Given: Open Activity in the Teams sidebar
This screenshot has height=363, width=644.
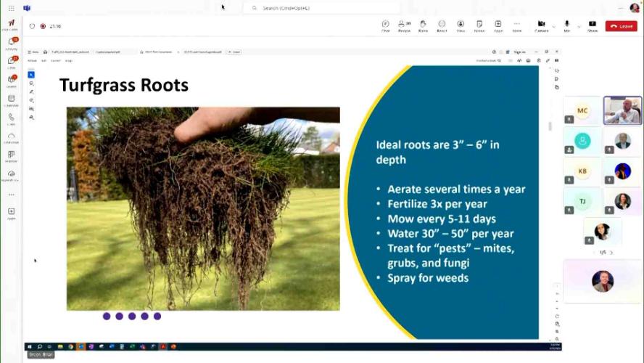Looking at the screenshot, I should click(x=12, y=44).
